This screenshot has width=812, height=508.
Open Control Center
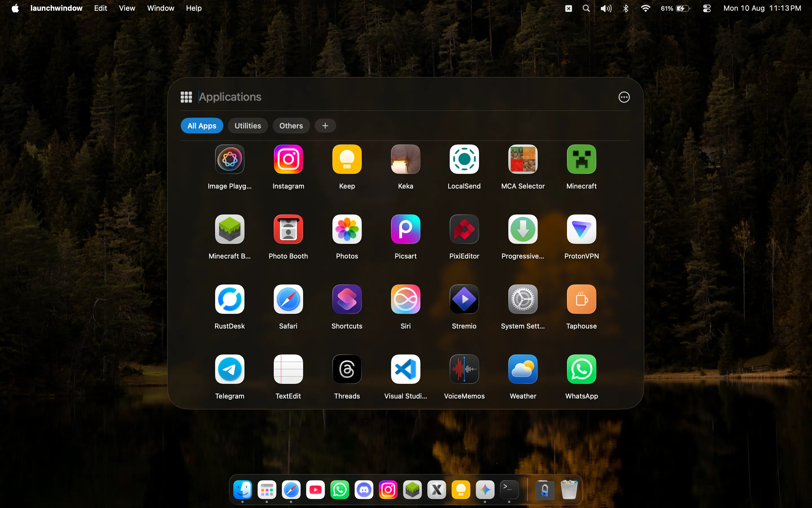pos(707,8)
